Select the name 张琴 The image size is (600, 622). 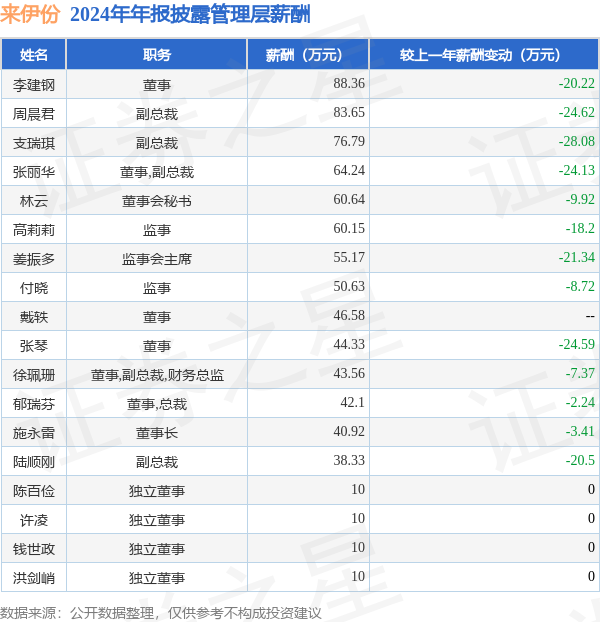[x=34, y=346]
